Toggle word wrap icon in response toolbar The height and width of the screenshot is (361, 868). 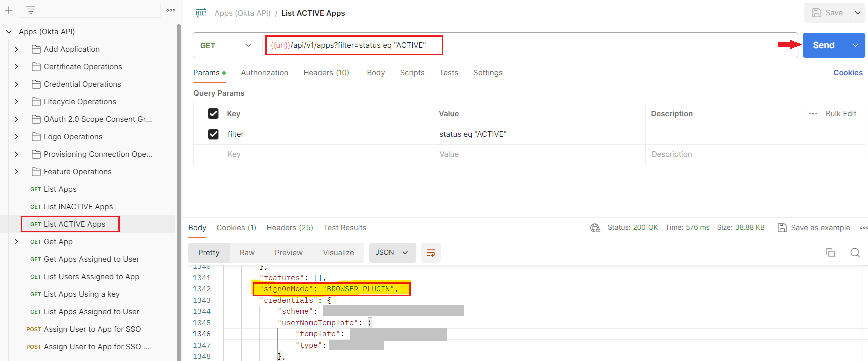click(431, 253)
